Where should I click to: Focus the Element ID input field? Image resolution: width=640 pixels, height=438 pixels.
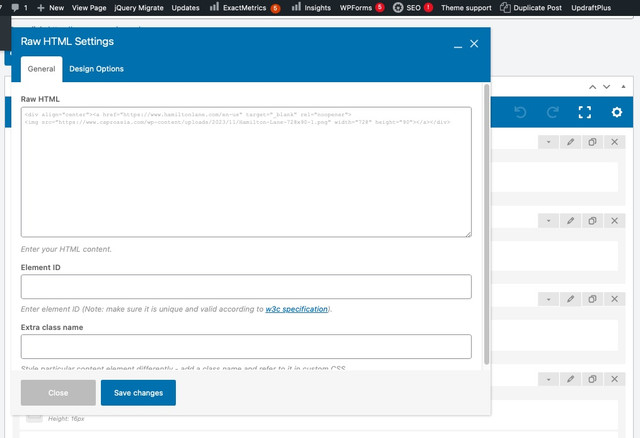[x=246, y=287]
